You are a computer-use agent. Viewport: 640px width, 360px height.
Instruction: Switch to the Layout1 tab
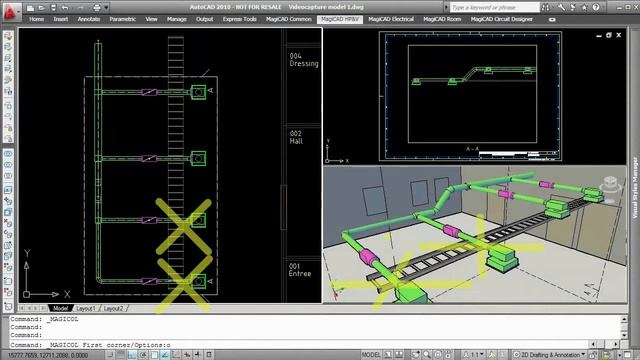click(86, 308)
